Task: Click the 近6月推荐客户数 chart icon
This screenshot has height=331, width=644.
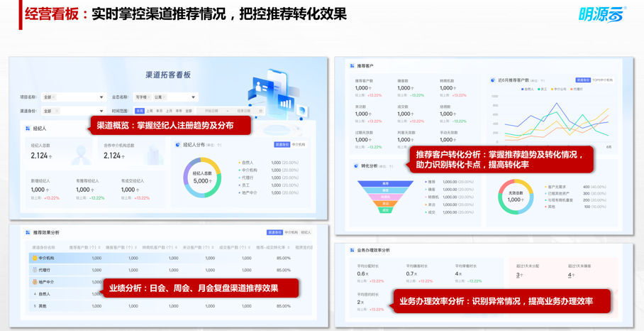Action: point(493,80)
